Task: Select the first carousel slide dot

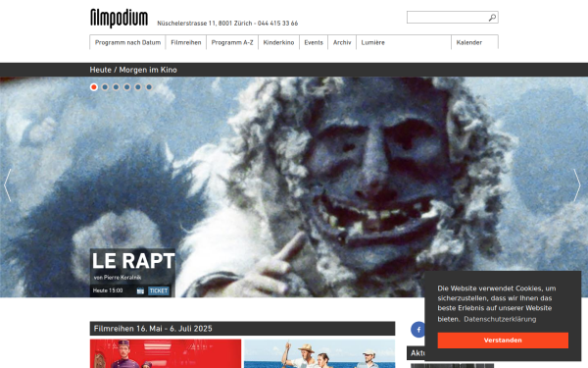Action: point(94,87)
